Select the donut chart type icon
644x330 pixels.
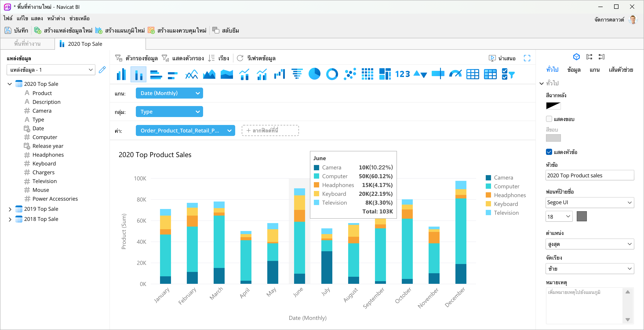[332, 74]
